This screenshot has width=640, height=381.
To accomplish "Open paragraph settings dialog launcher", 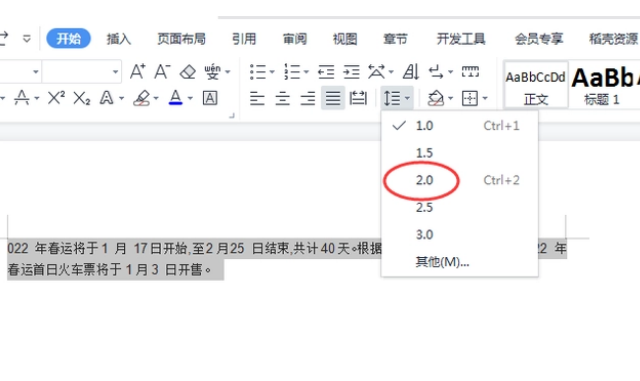I will coord(231,116).
